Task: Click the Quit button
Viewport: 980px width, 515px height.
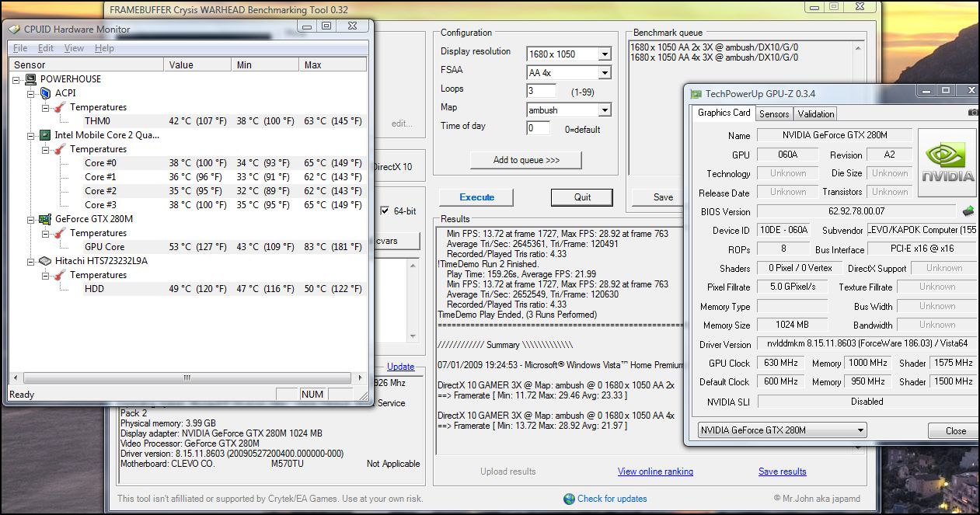Action: click(582, 197)
